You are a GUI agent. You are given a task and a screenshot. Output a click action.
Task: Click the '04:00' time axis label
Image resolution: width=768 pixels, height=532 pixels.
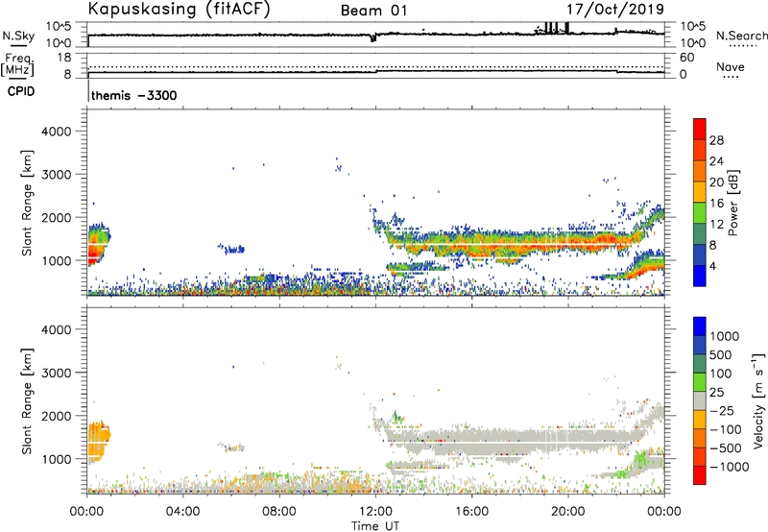click(x=183, y=512)
